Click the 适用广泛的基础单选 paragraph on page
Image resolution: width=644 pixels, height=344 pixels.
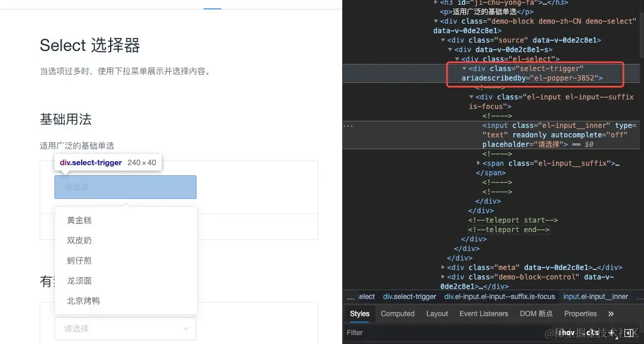pos(77,146)
